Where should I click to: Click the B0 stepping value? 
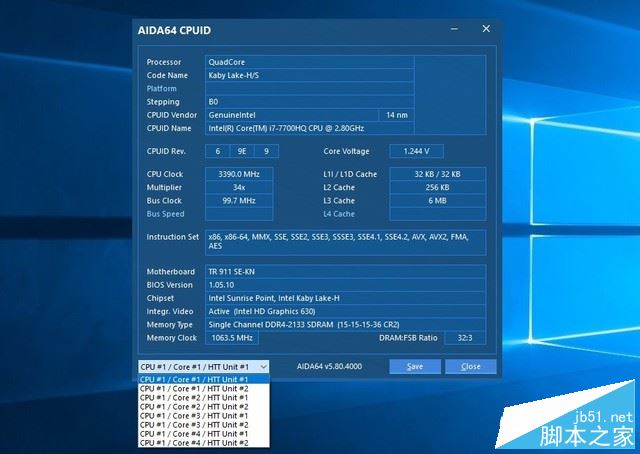(309, 102)
